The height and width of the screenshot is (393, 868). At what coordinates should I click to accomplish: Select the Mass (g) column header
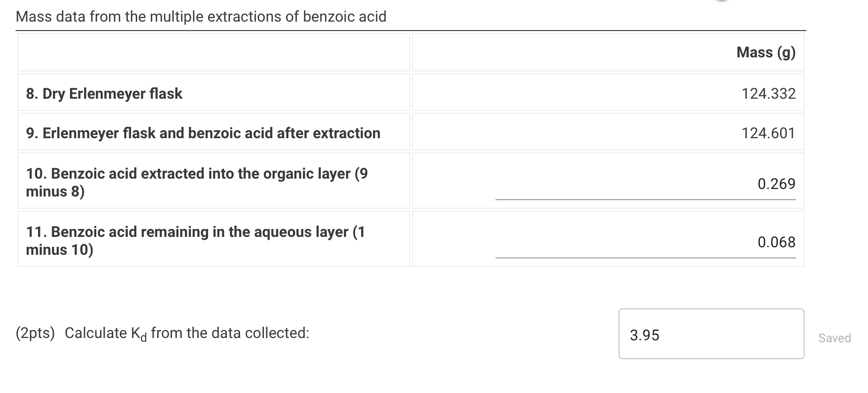click(x=766, y=53)
